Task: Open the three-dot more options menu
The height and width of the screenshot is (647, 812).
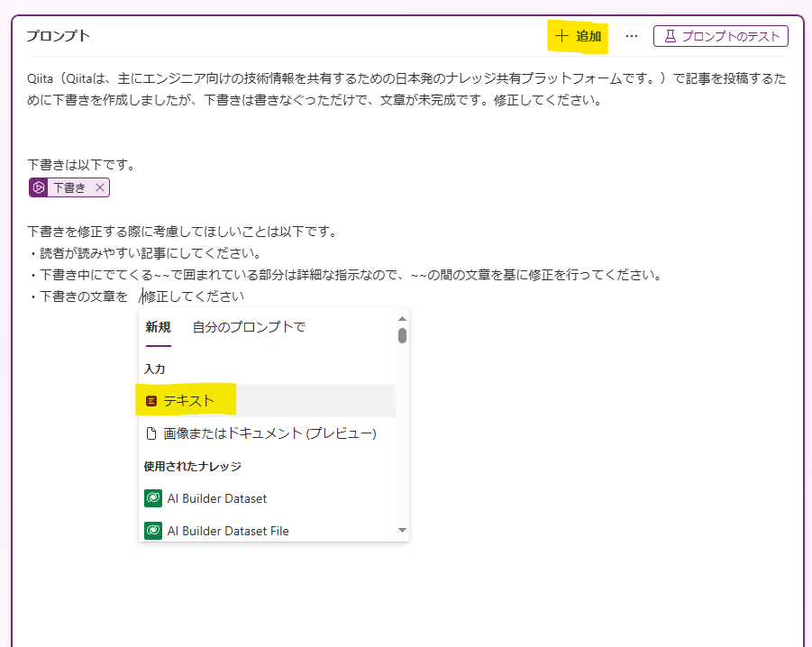Action: click(631, 36)
